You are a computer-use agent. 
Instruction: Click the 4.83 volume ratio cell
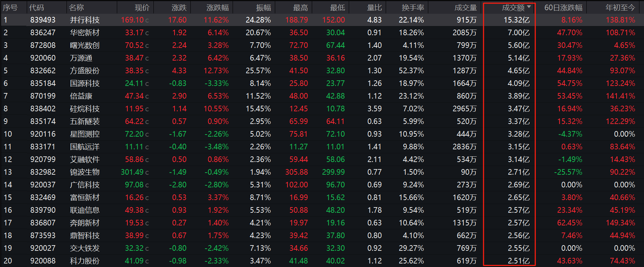[x=374, y=20]
